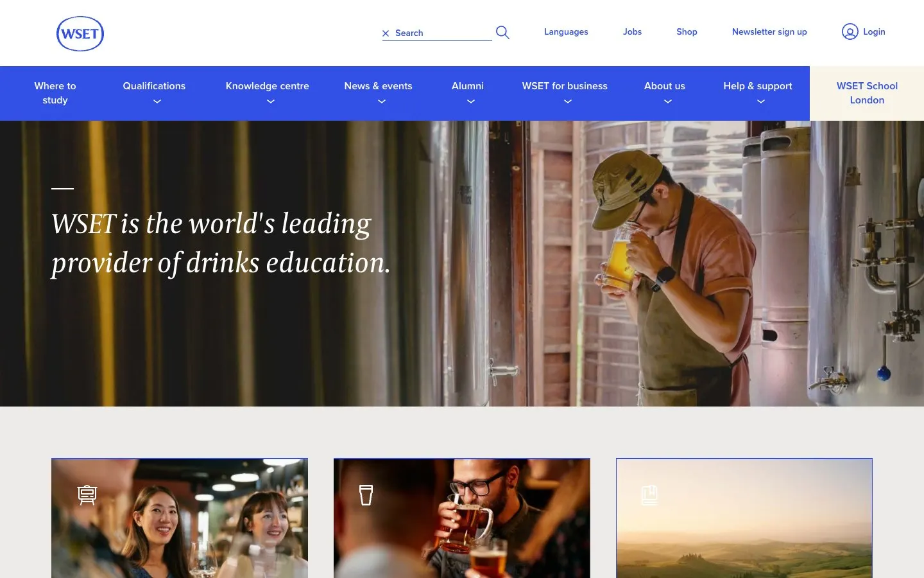Expand the chevron under News & events
This screenshot has height=578, width=924.
[x=381, y=101]
